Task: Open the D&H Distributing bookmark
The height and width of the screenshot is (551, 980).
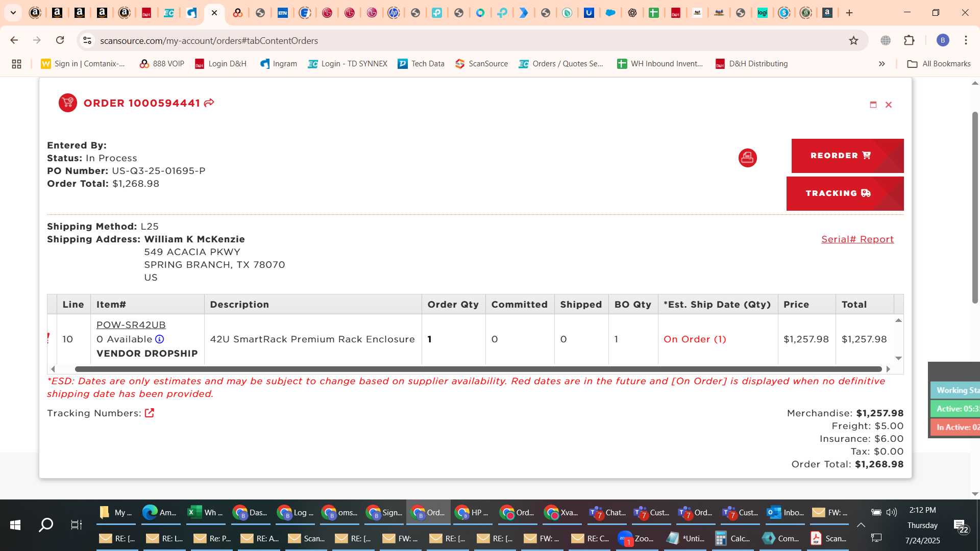Action: click(x=751, y=64)
